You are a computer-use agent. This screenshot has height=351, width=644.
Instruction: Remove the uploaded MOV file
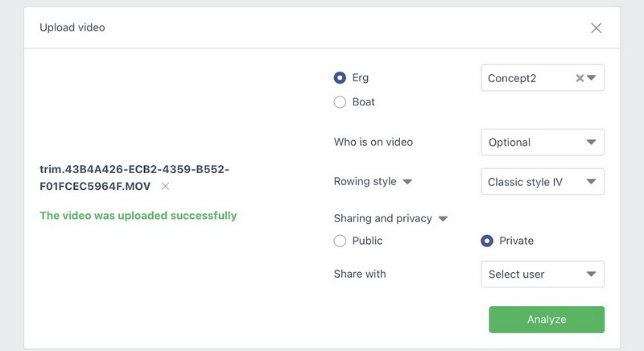pyautogui.click(x=165, y=186)
